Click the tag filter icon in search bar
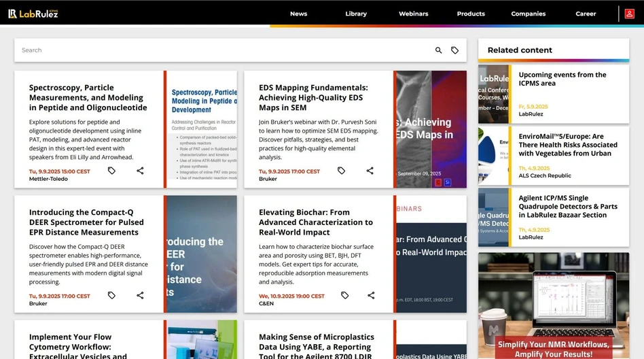This screenshot has width=644, height=359. 454,50
